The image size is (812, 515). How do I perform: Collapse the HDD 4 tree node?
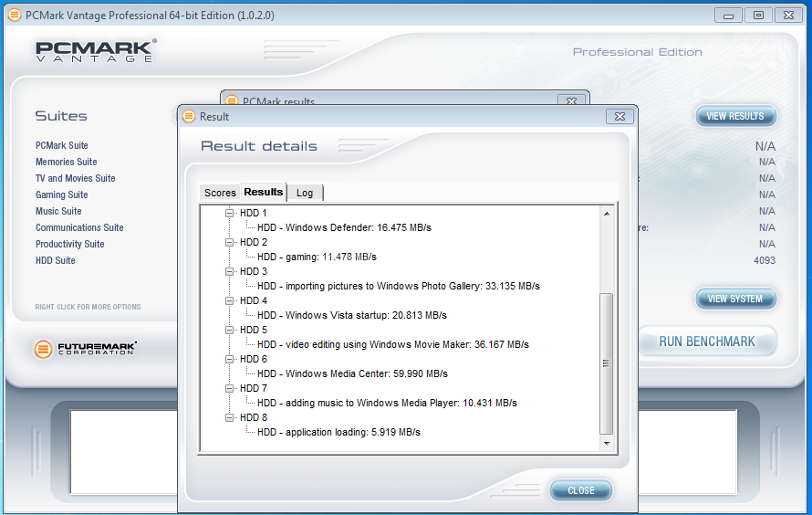pyautogui.click(x=229, y=300)
